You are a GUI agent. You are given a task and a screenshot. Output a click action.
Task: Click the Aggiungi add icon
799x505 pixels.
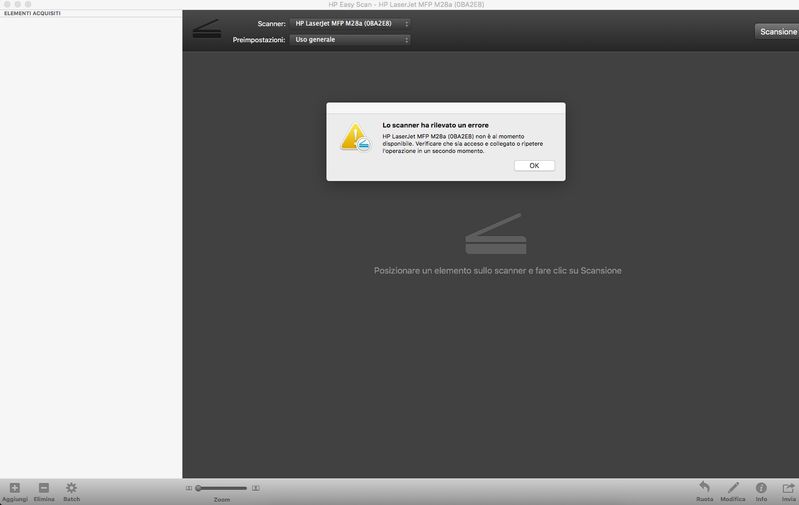(15, 488)
